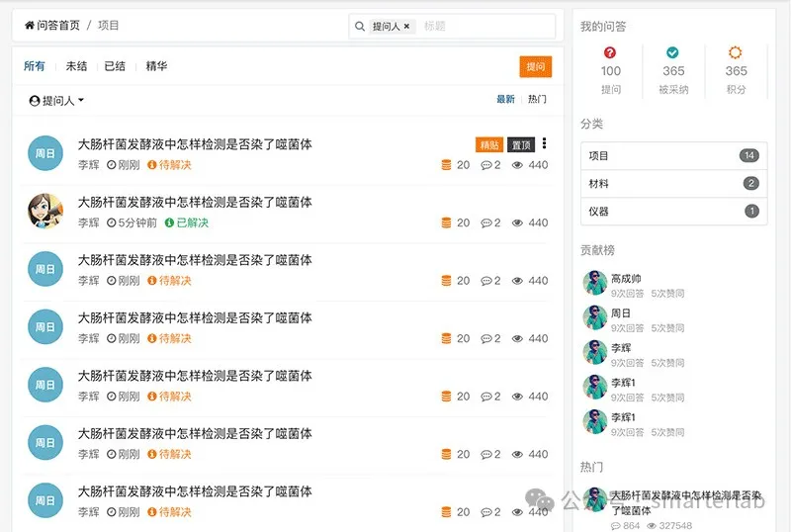Image resolution: width=791 pixels, height=532 pixels.
Task: Open contributor 李辉 in the 贡献榜 list
Action: click(621, 348)
